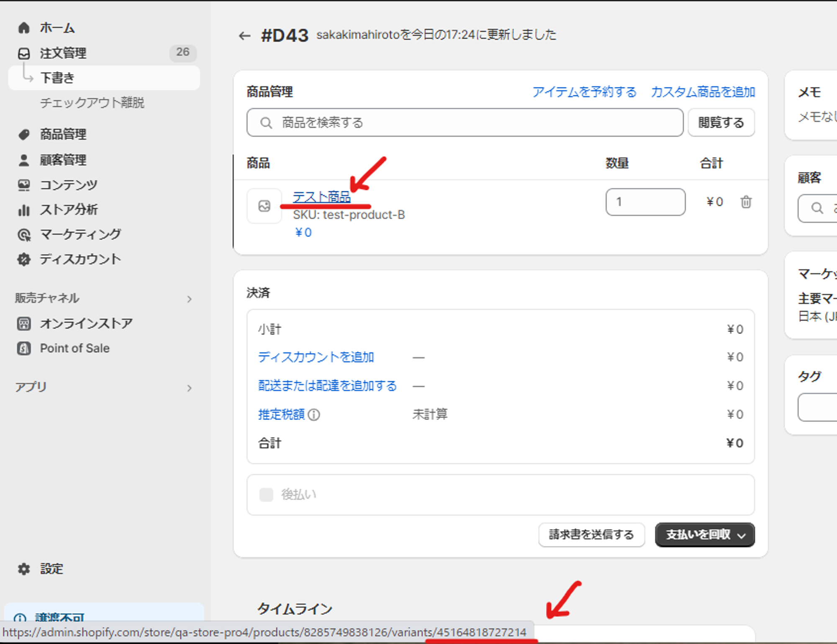
Task: Click the ディスカウントを追加 link
Action: pos(316,357)
